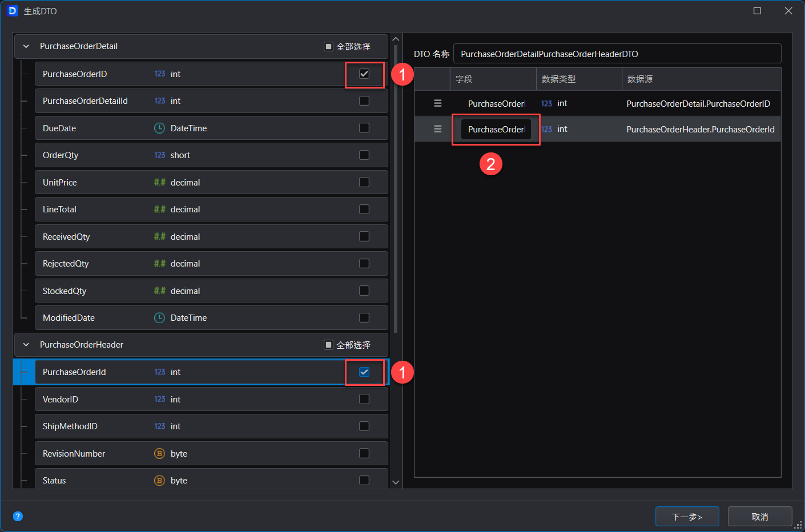Image resolution: width=805 pixels, height=532 pixels.
Task: Click decimal type icon for UnitPrice
Action: coord(160,183)
